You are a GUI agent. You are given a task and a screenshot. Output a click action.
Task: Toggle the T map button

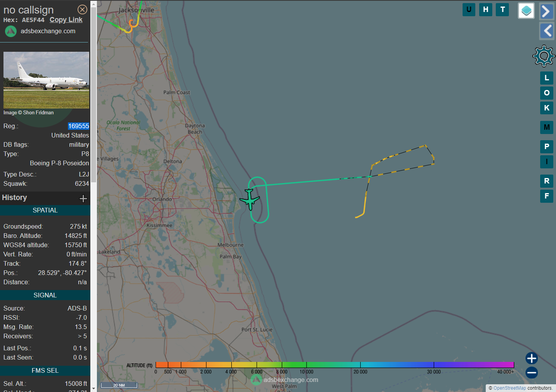(502, 10)
